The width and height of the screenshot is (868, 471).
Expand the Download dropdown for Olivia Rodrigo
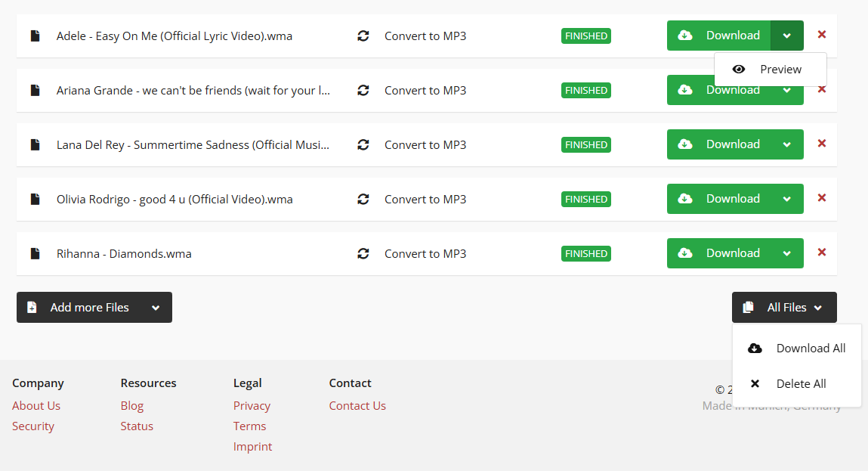click(786, 199)
